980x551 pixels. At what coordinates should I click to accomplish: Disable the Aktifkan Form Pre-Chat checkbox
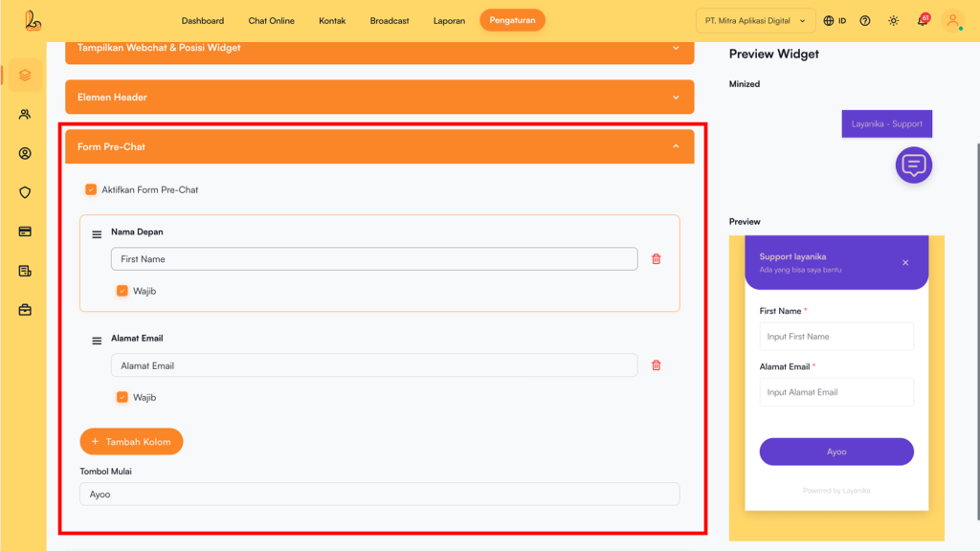pos(91,189)
